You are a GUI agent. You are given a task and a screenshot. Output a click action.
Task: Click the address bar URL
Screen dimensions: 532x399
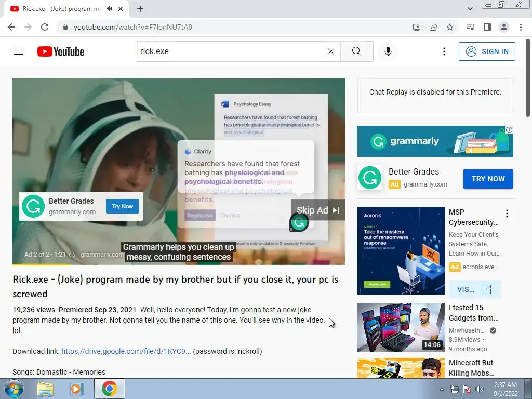132,27
